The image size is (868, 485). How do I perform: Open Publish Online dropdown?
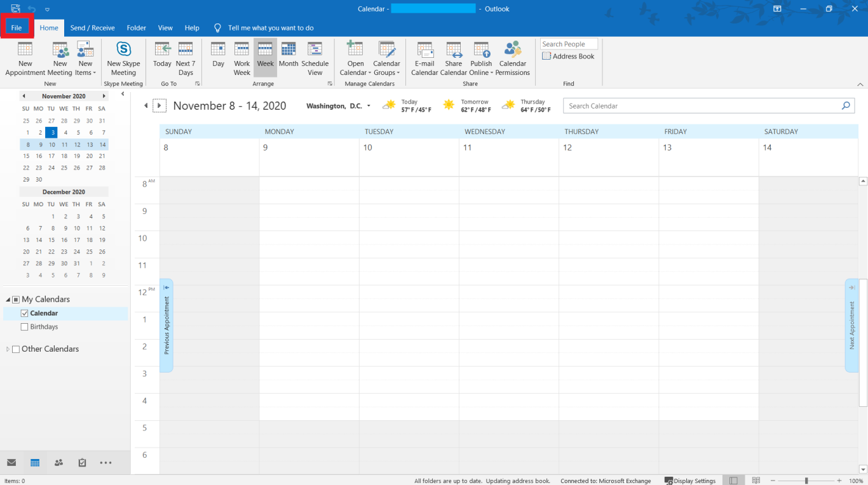tap(481, 58)
